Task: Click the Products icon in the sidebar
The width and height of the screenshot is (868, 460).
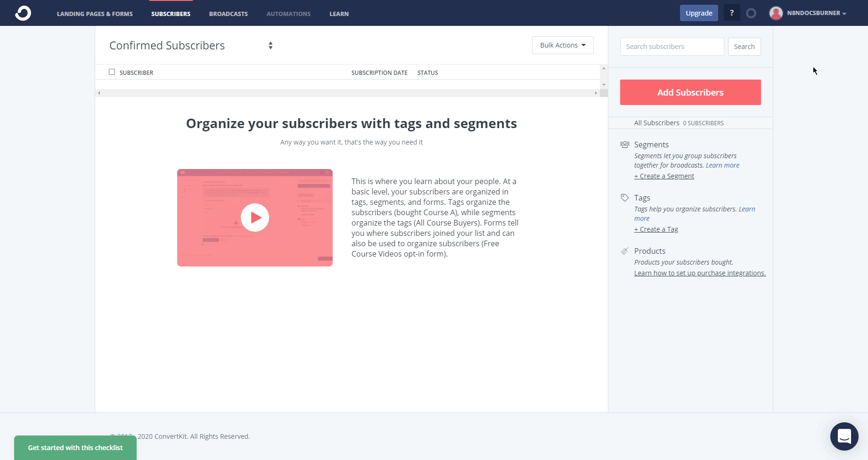Action: tap(625, 251)
